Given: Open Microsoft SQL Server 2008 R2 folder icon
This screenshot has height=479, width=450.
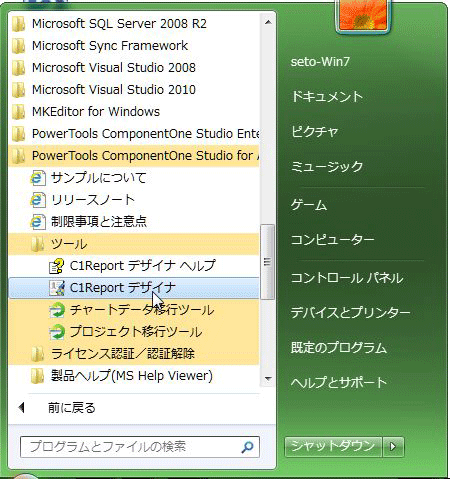Looking at the screenshot, I should [x=18, y=24].
